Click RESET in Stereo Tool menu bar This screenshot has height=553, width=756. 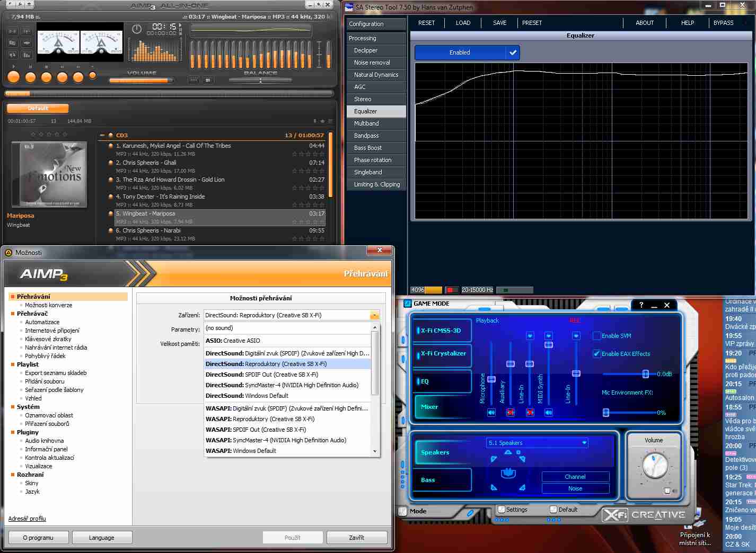pos(426,23)
